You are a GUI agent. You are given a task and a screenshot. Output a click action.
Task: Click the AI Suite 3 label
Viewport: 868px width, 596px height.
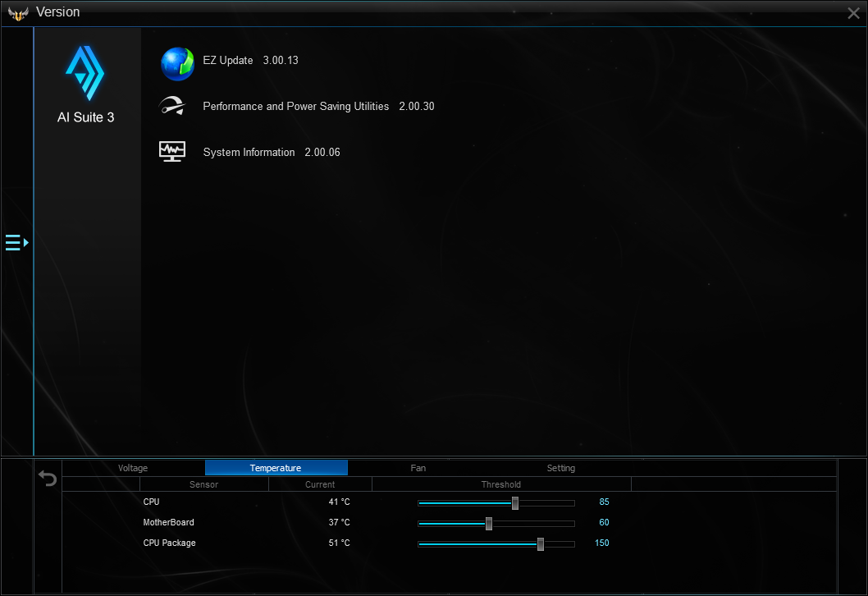[86, 117]
